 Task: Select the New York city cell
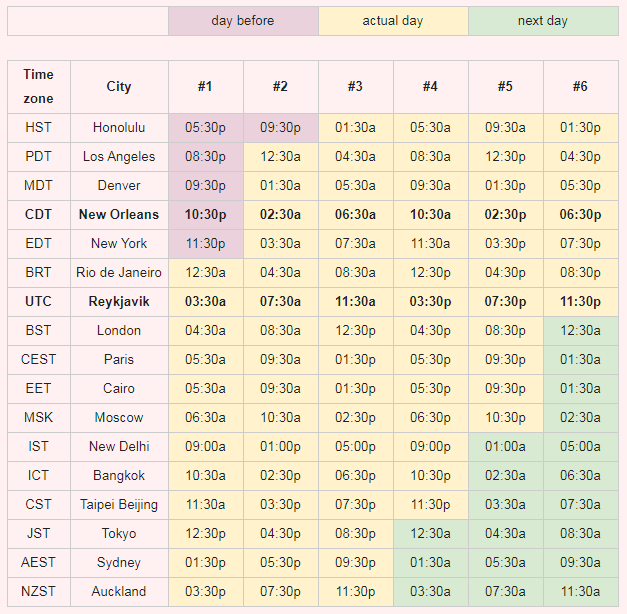click(x=119, y=244)
